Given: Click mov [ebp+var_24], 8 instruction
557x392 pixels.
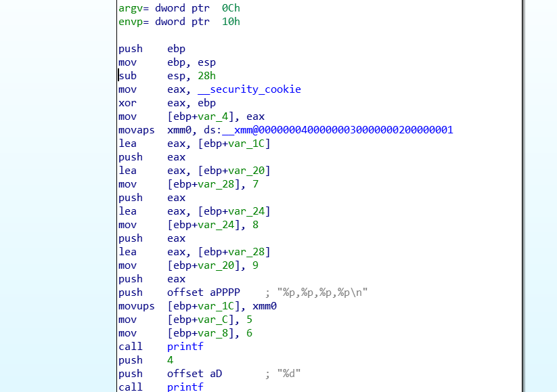Looking at the screenshot, I should tap(189, 225).
